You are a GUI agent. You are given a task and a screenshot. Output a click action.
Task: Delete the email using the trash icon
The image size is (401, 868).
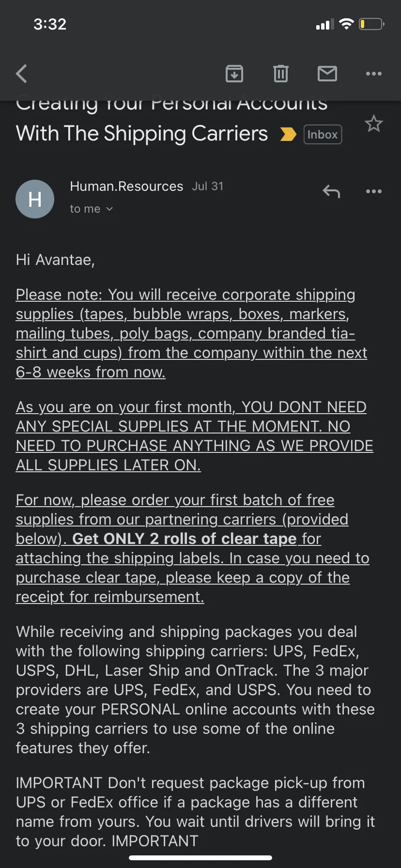click(x=281, y=74)
